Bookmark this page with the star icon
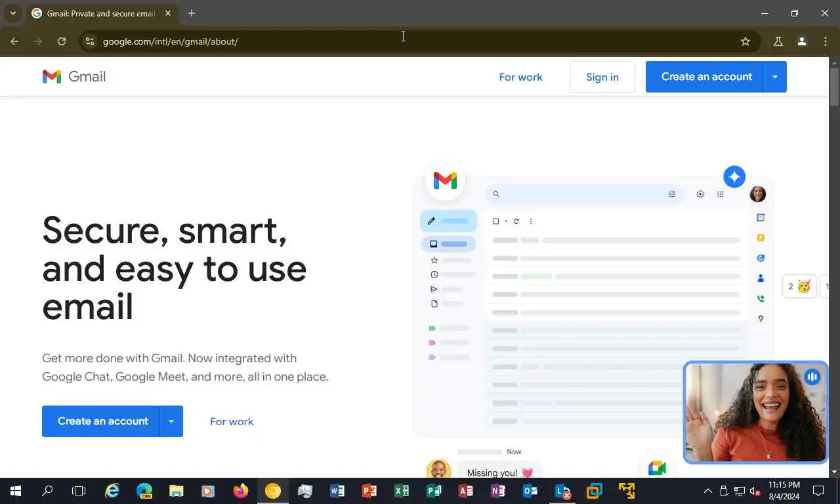 pyautogui.click(x=745, y=41)
